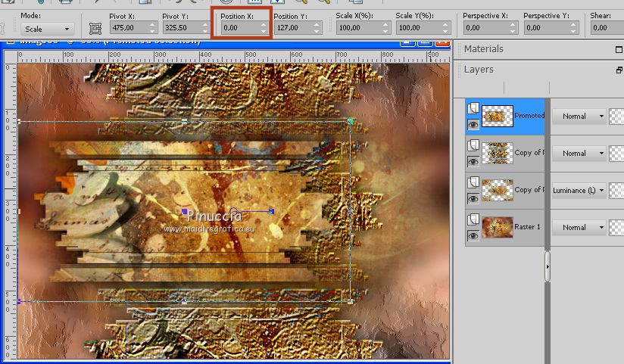Click the Materials panel title
The width and height of the screenshot is (624, 364).
pos(484,49)
